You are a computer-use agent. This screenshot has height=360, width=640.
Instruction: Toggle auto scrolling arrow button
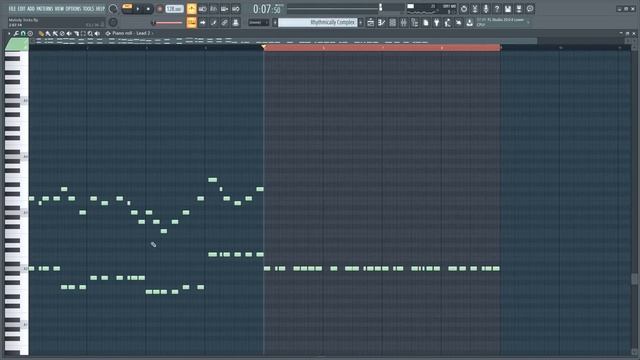202,22
